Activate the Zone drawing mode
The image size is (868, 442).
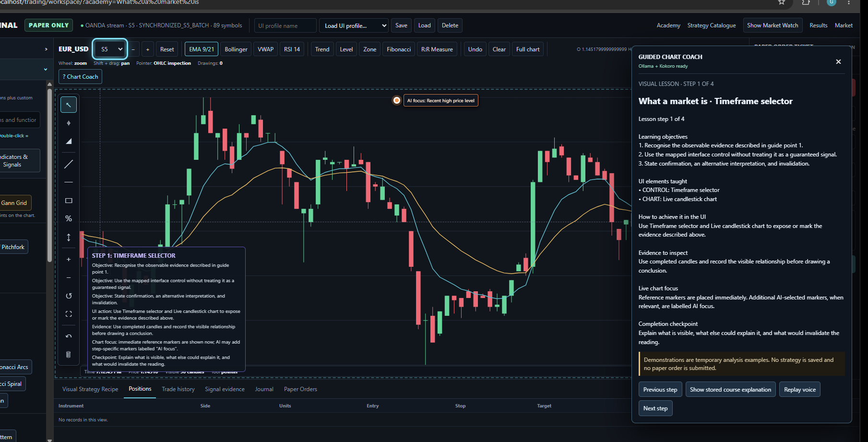[370, 49]
